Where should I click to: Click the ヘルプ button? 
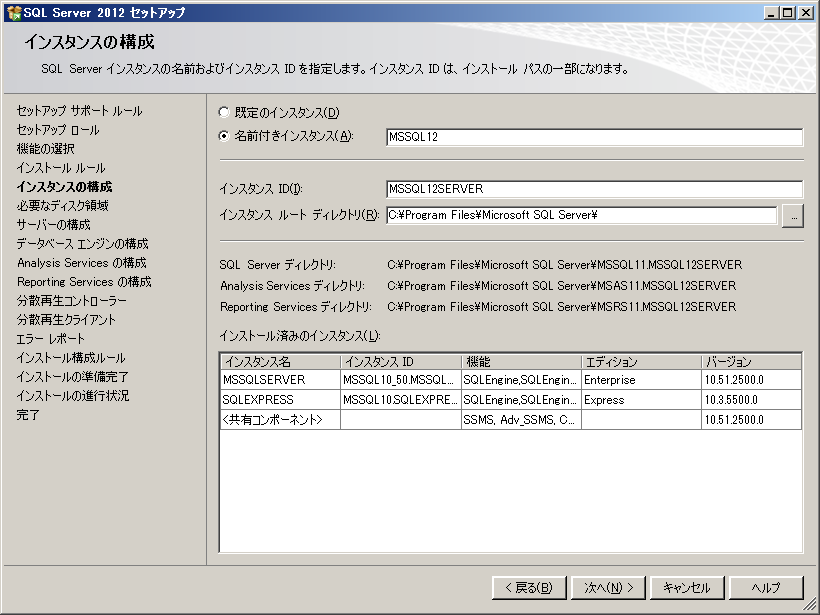766,588
